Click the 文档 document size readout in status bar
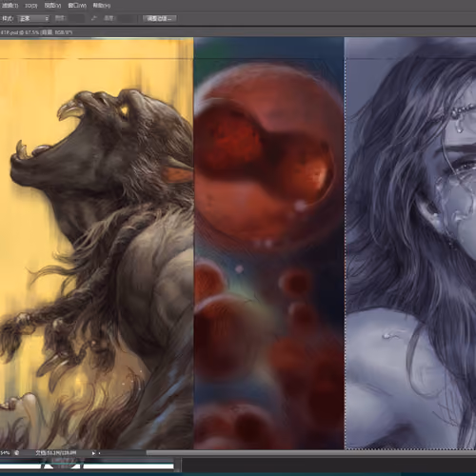476x476 pixels. [56, 453]
